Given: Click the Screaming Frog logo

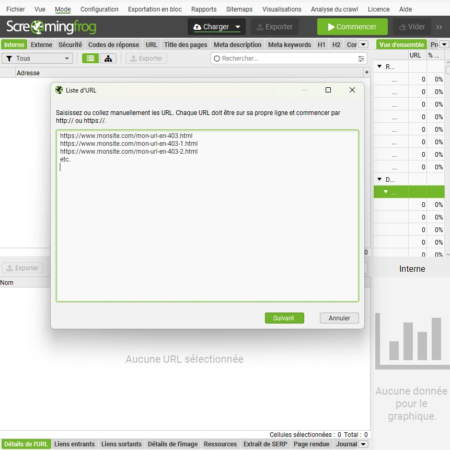Looking at the screenshot, I should pos(51,27).
